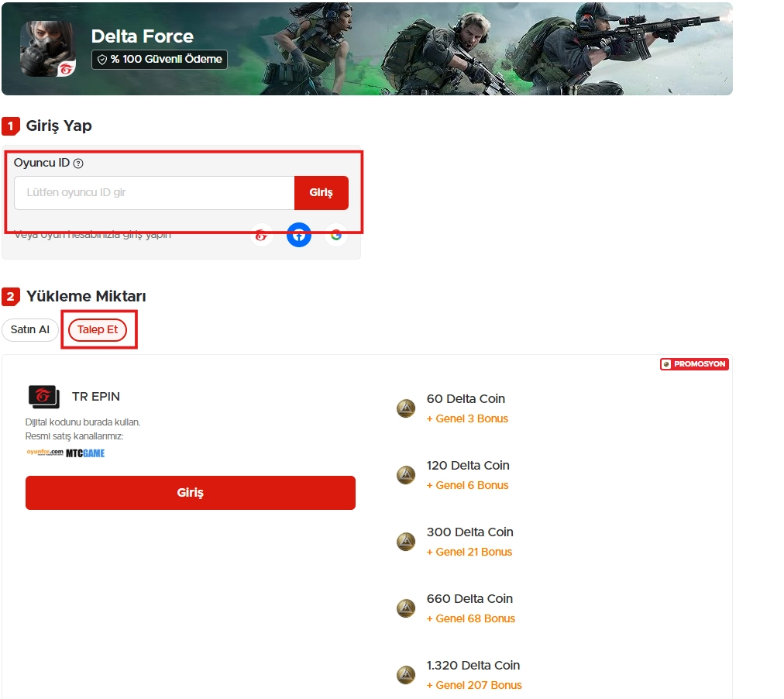Open the MTCGAME sales channel logo
Image resolution: width=784 pixels, height=699 pixels.
pos(85,453)
